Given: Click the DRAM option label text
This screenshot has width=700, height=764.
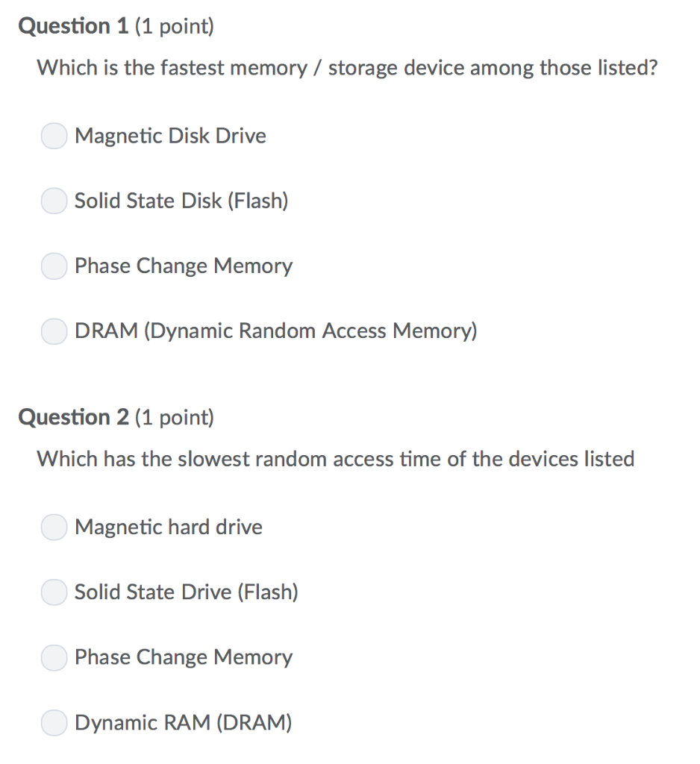Looking at the screenshot, I should click(275, 331).
